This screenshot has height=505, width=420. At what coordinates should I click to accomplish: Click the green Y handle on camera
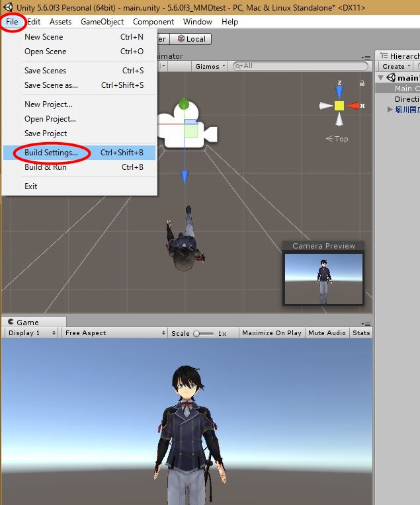(184, 103)
